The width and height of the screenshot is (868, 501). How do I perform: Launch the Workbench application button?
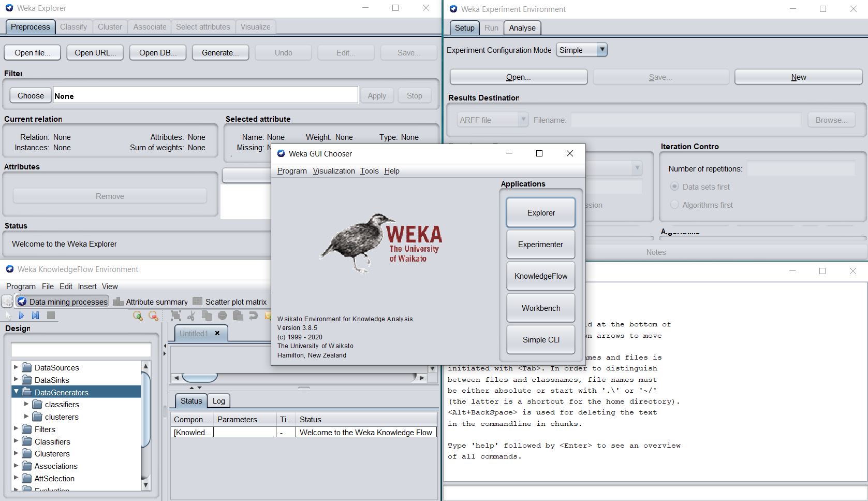(540, 308)
